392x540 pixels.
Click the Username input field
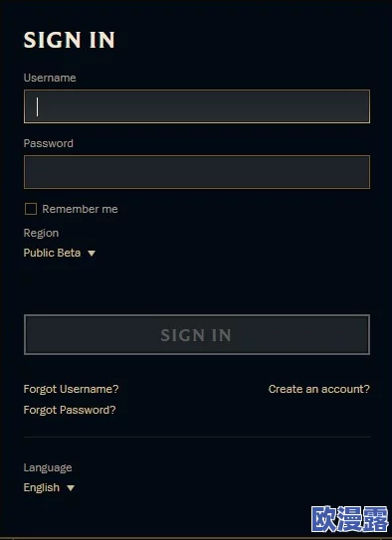coord(197,106)
